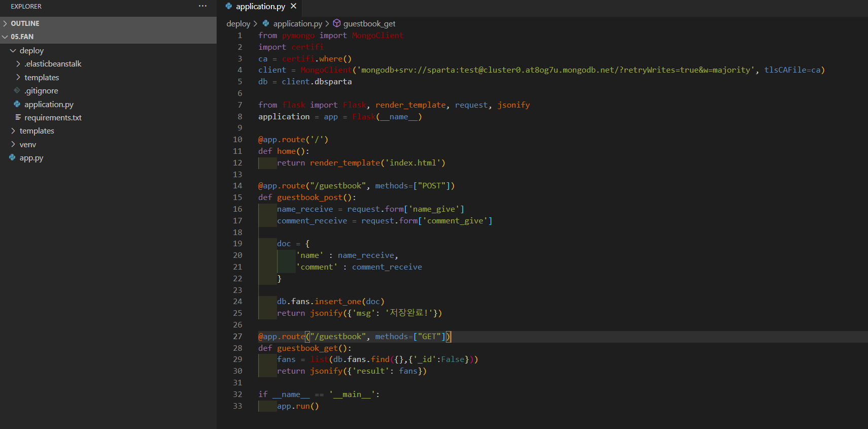Screen dimensions: 868x429
Task: Click 'home' function name on line 11
Action: tap(287, 151)
